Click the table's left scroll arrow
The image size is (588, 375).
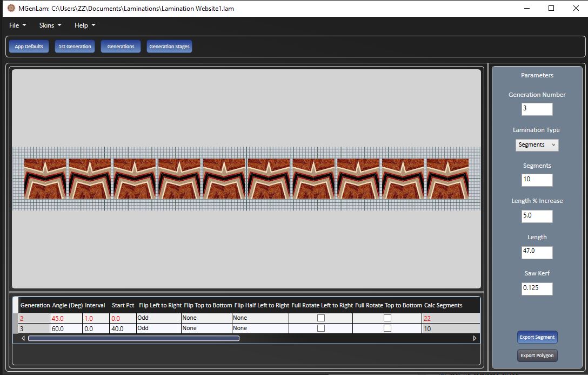[23, 338]
